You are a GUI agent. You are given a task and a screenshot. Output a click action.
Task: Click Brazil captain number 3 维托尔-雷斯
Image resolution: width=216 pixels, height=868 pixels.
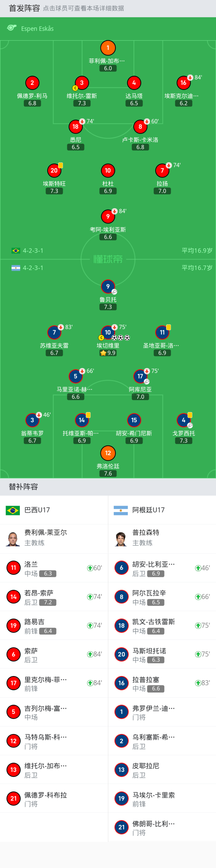82,83
